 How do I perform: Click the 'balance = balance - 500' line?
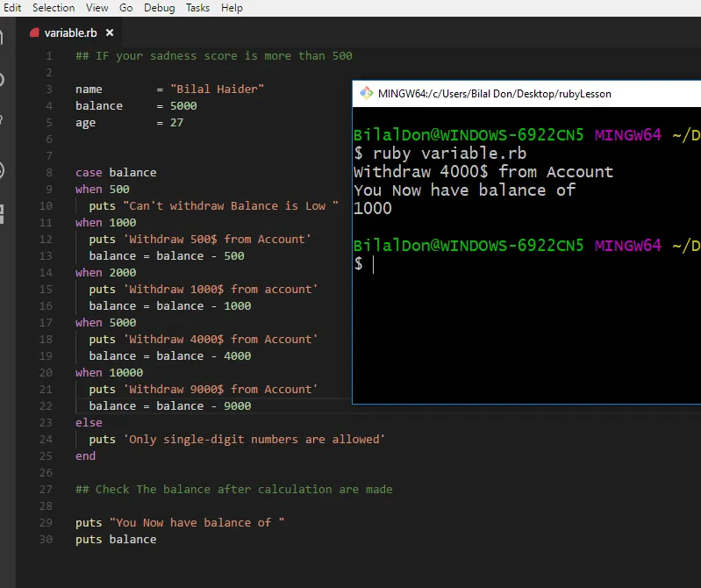(x=167, y=255)
